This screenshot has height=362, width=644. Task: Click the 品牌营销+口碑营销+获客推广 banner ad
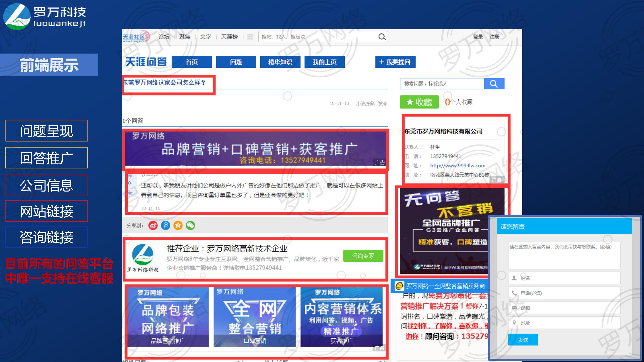[256, 149]
